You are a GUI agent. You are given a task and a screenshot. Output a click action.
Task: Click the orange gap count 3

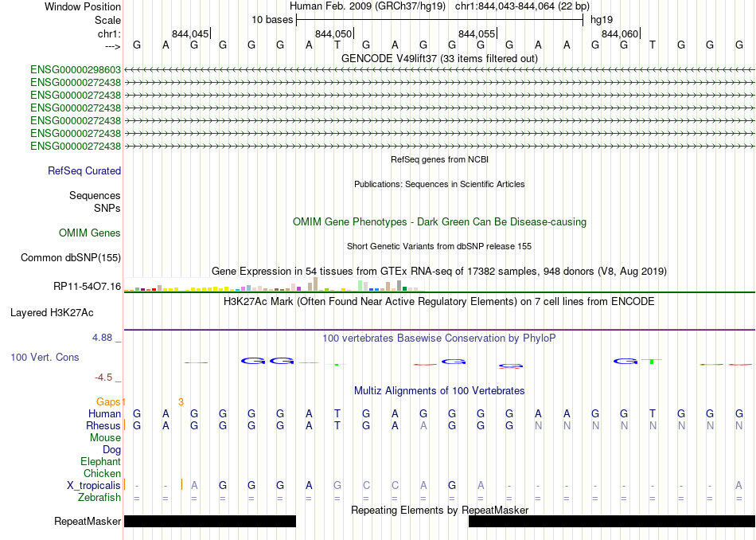181,402
